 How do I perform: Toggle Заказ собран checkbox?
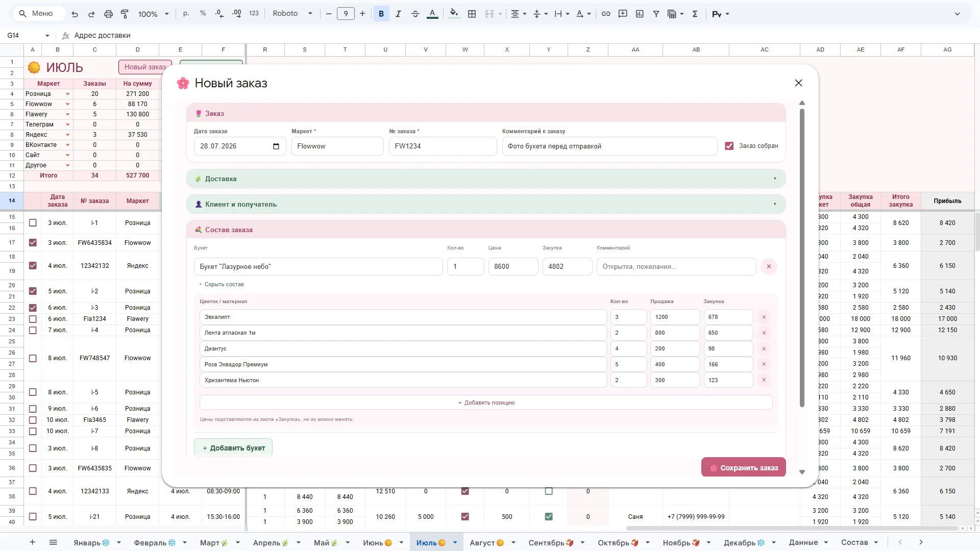coord(729,146)
